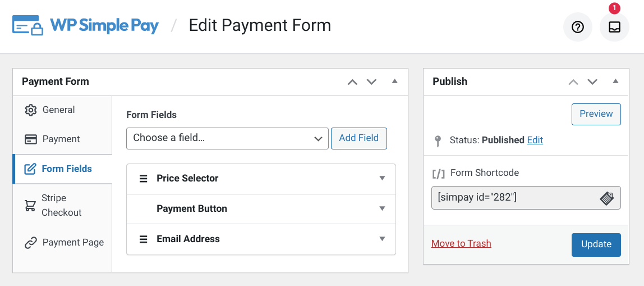Open the Payment Page tab
Image resolution: width=644 pixels, height=286 pixels.
click(62, 243)
